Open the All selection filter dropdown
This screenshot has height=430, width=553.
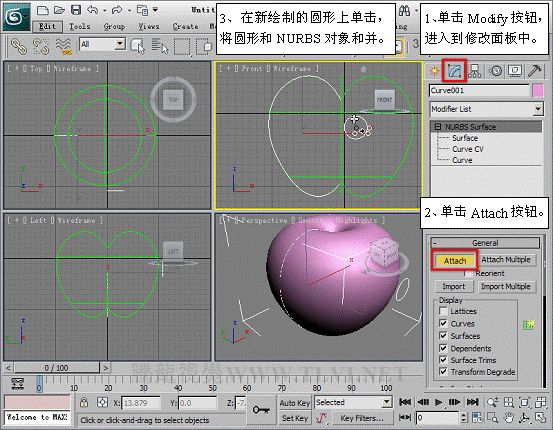point(103,44)
